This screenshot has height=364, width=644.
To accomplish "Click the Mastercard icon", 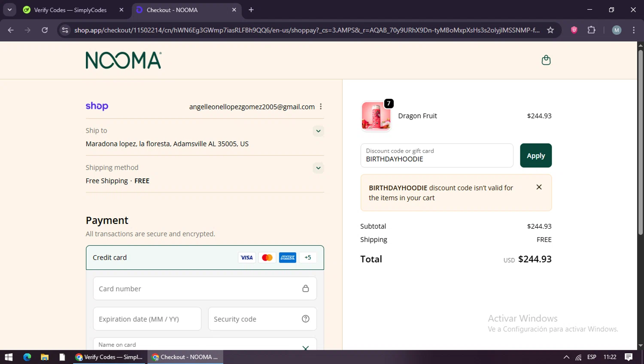I will 267,257.
